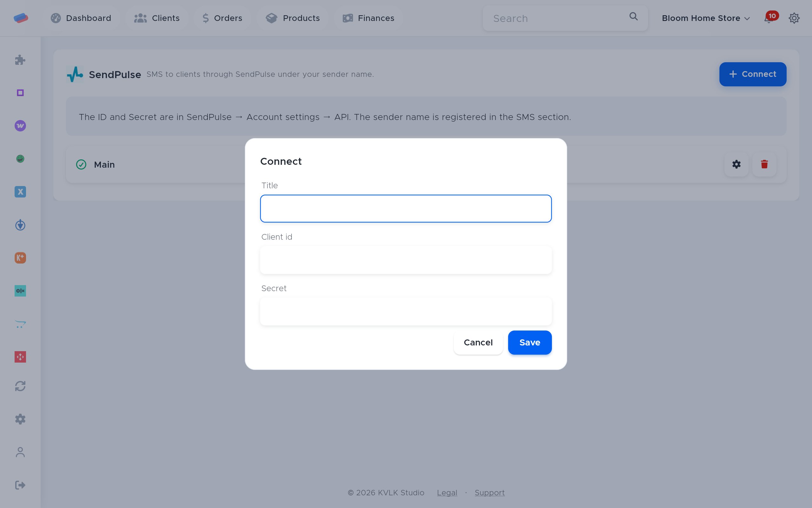Open top-right settings gear icon
This screenshot has height=508, width=812.
[794, 18]
